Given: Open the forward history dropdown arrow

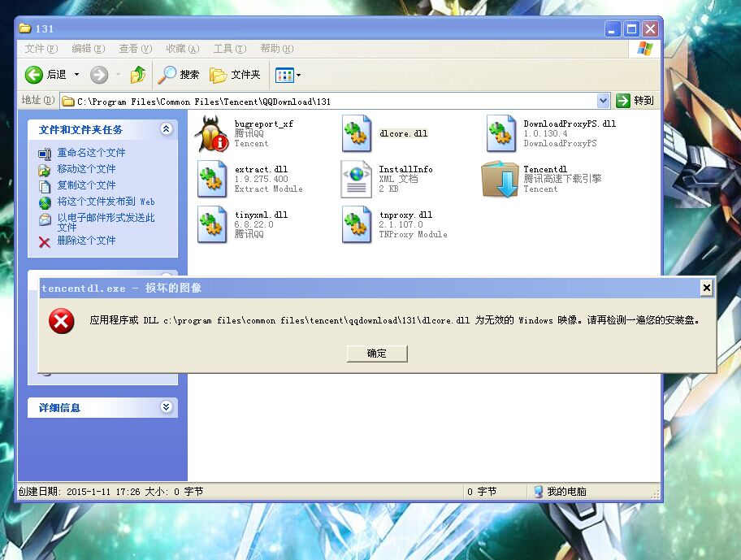Looking at the screenshot, I should 118,75.
